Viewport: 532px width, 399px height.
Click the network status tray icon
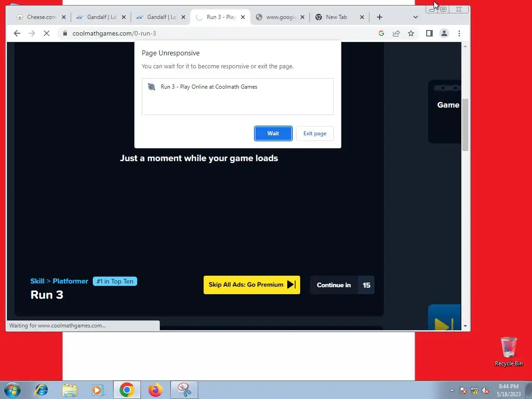(x=474, y=391)
